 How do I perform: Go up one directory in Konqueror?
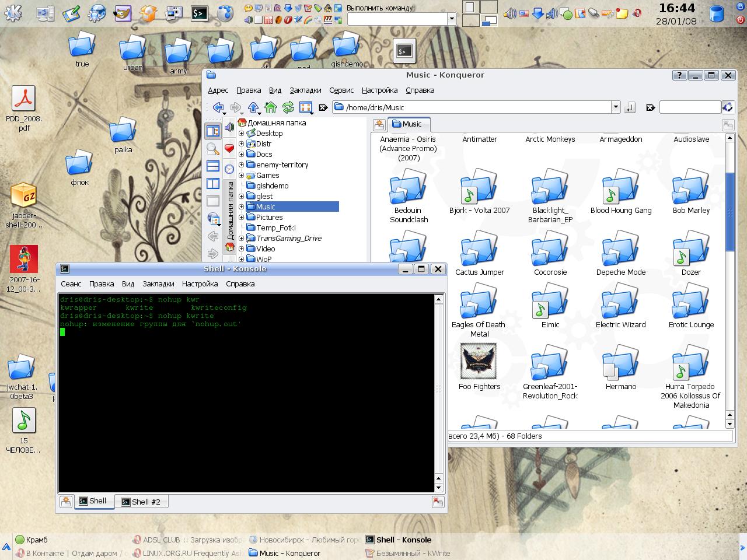[x=253, y=107]
